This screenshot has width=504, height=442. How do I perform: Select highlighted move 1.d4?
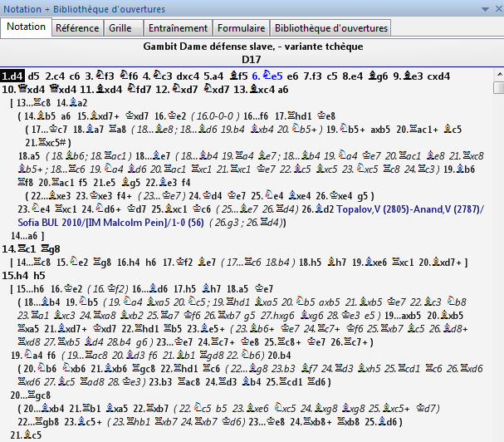coord(12,76)
